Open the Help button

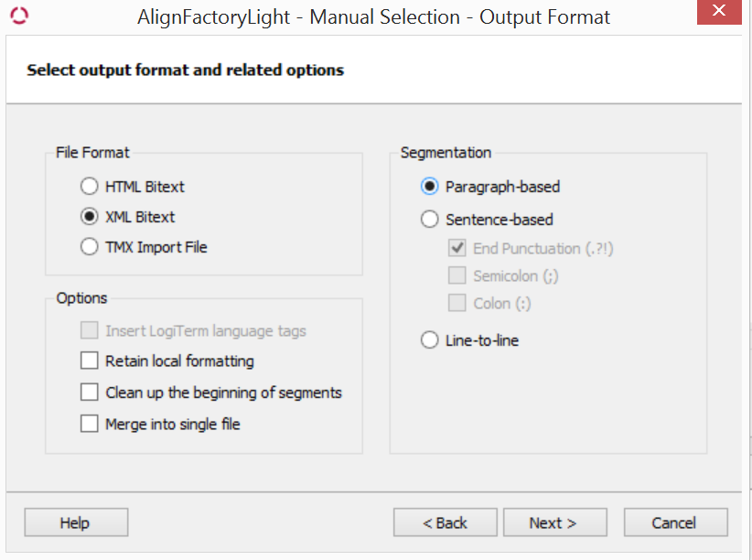[75, 522]
